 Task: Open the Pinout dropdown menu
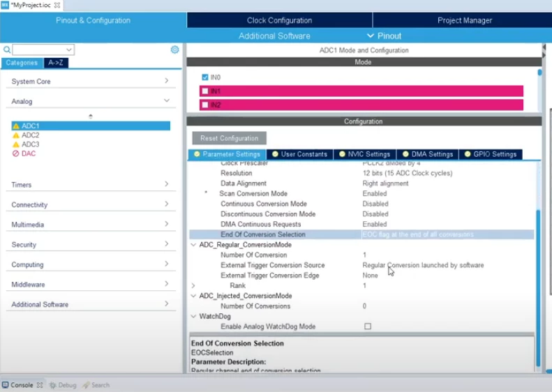coord(384,36)
